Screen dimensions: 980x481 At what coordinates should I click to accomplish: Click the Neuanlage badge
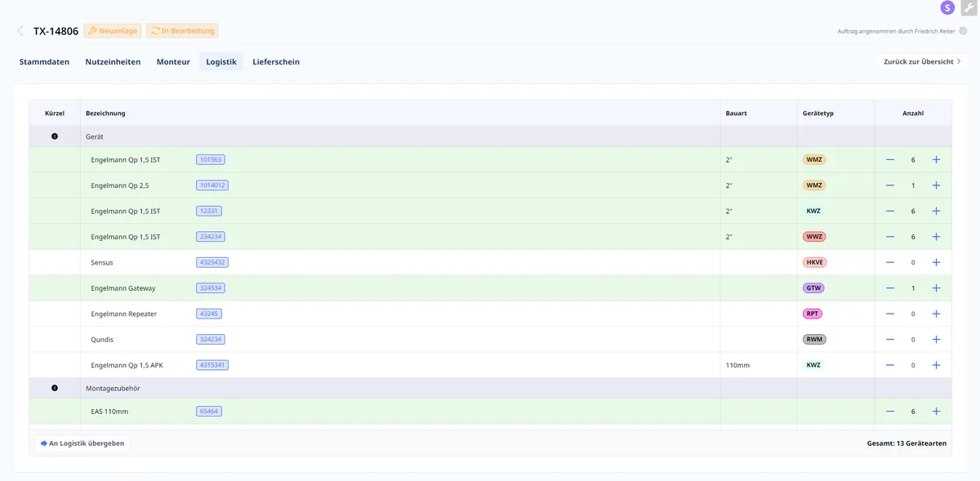coord(113,31)
